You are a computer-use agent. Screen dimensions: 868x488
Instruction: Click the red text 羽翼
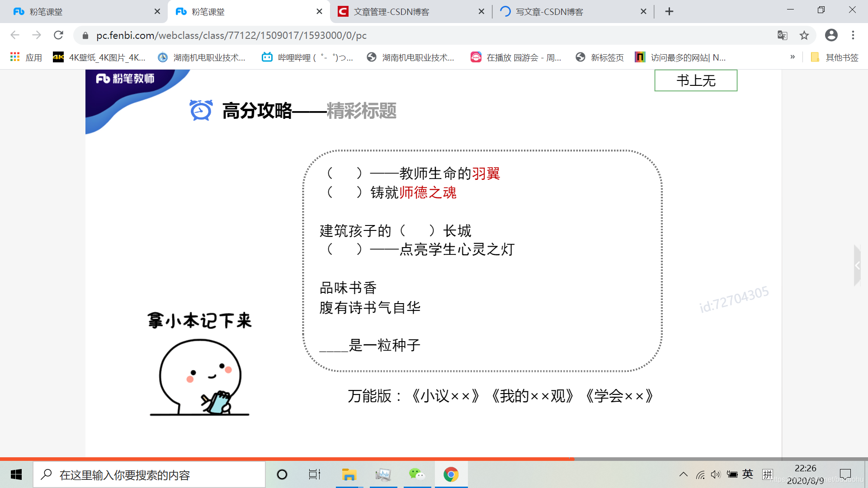point(486,174)
